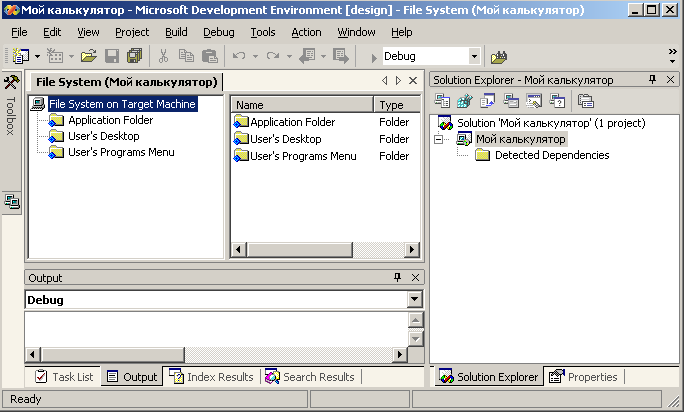Click the Cut scissors icon
684x412 pixels.
point(163,56)
